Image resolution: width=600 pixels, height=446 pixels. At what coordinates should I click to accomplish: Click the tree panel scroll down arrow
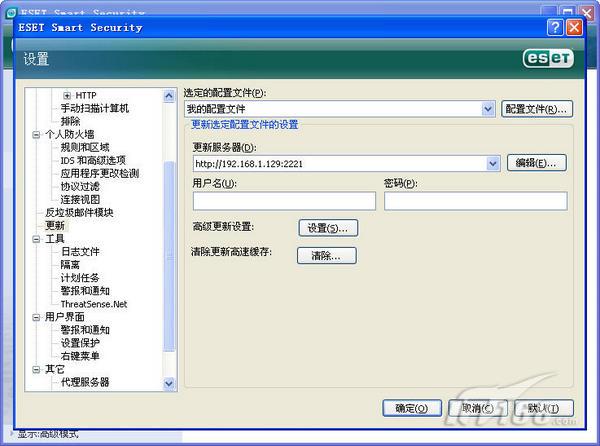(x=170, y=381)
